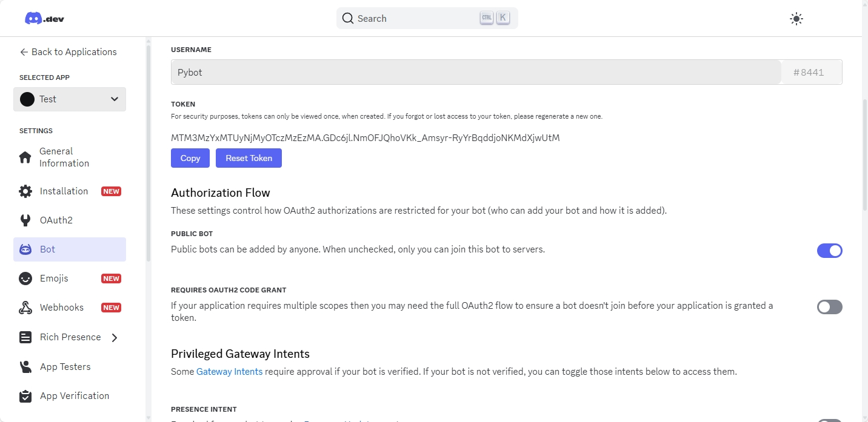This screenshot has height=422, width=868.
Task: Click the Emojis smiley icon
Action: 25,279
